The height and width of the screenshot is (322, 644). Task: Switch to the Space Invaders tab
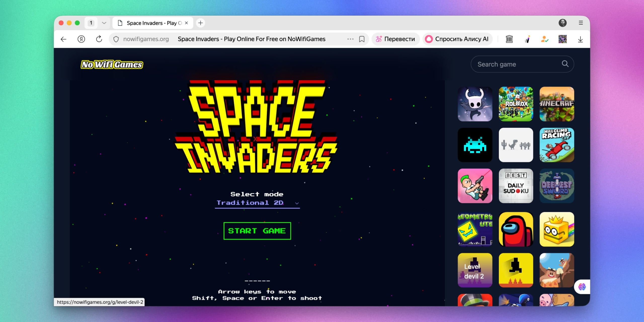(153, 23)
